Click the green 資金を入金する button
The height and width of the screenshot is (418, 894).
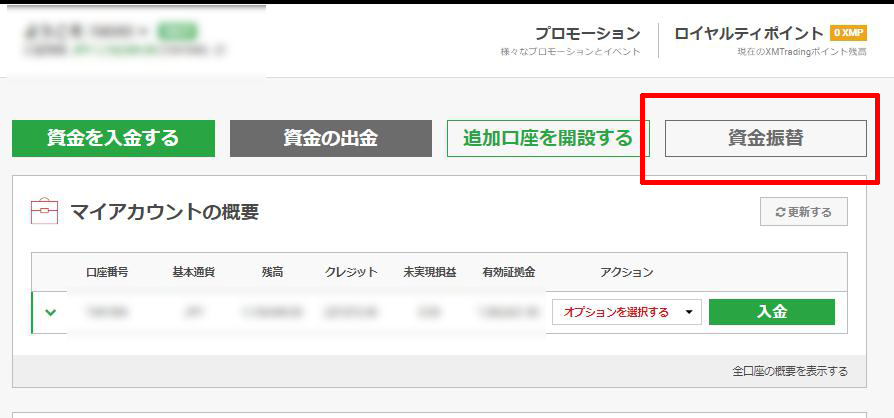[113, 138]
